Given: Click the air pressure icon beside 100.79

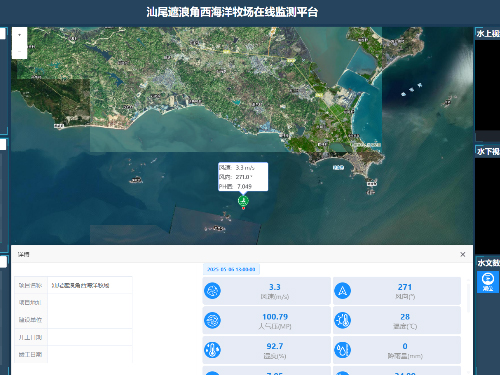Looking at the screenshot, I should click(x=212, y=320).
